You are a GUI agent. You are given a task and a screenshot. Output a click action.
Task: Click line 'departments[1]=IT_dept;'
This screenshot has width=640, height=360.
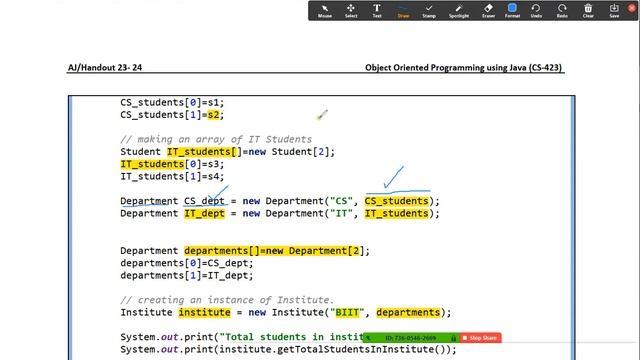187,276
